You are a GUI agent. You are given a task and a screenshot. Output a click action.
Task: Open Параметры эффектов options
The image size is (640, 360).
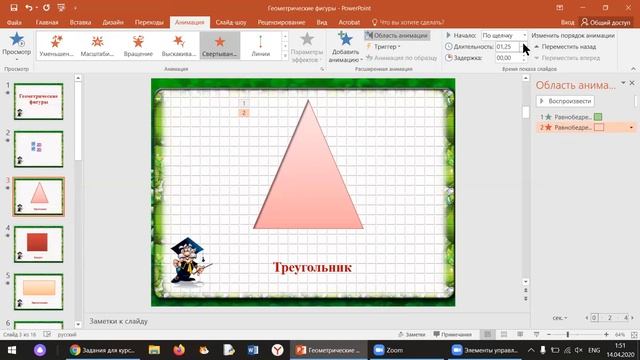(307, 47)
